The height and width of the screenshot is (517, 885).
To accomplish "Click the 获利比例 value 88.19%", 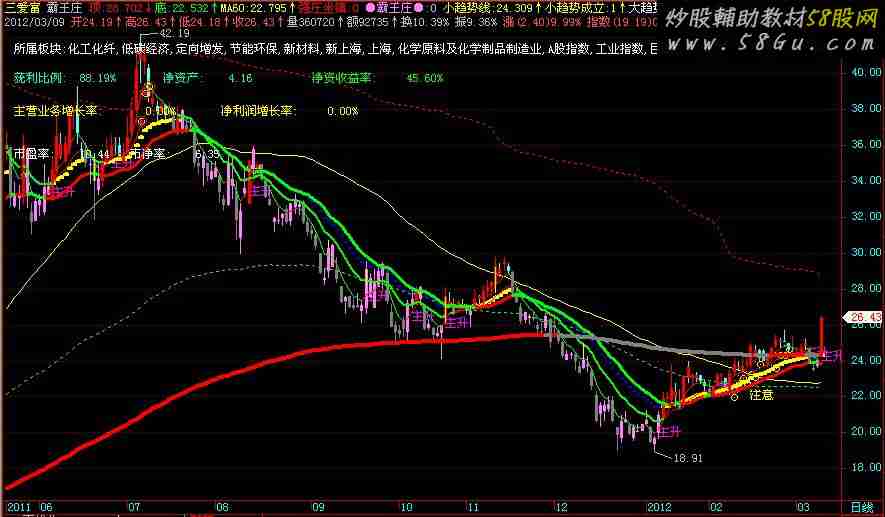I will tap(98, 78).
